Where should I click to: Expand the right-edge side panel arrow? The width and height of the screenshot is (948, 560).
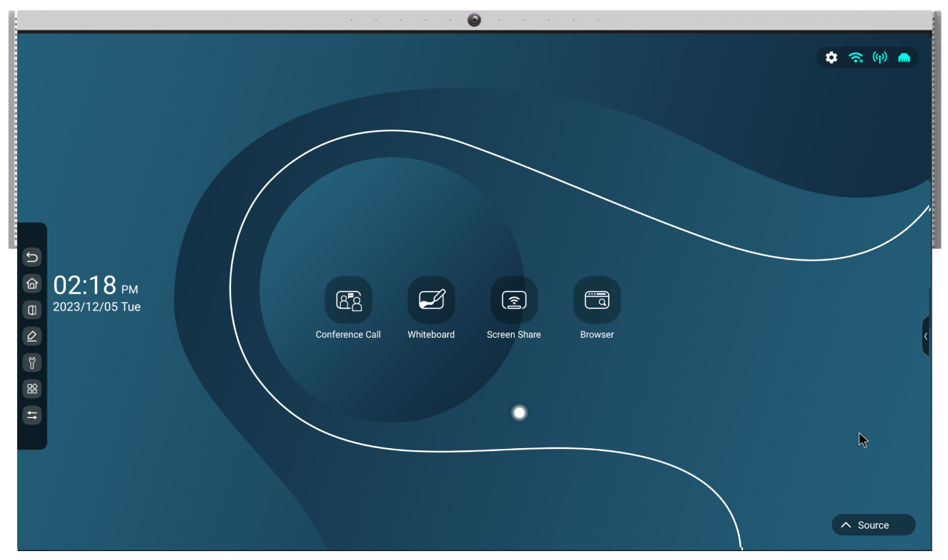pos(926,336)
